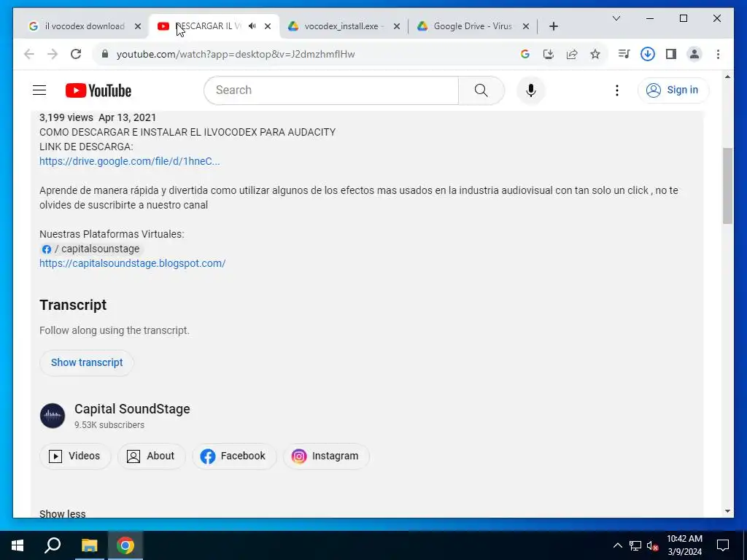Click the browser forward arrow
747x560 pixels.
point(53,54)
